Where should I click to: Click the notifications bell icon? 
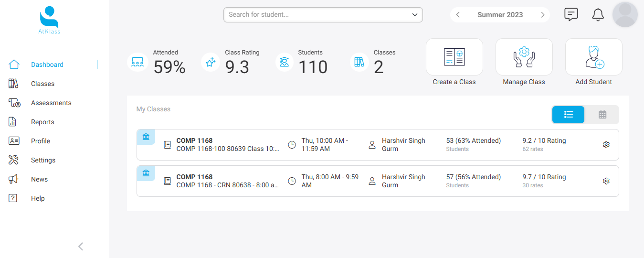click(x=598, y=15)
